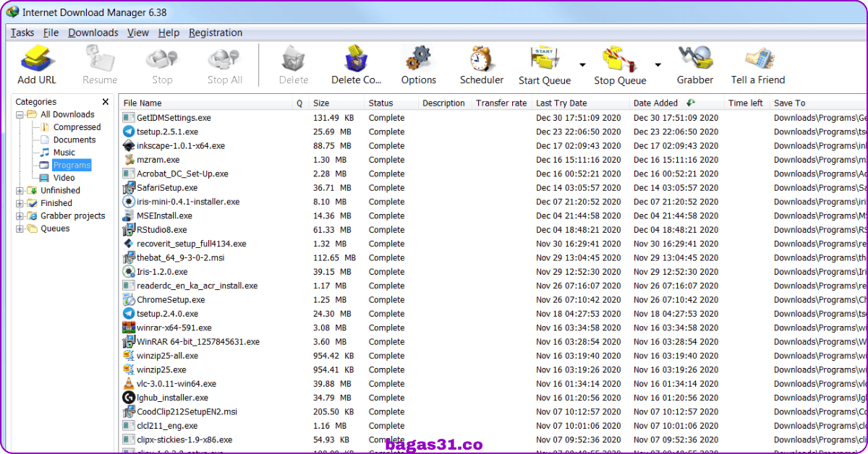Click the Stop Queue icon
This screenshot has width=868, height=454.
(620, 57)
